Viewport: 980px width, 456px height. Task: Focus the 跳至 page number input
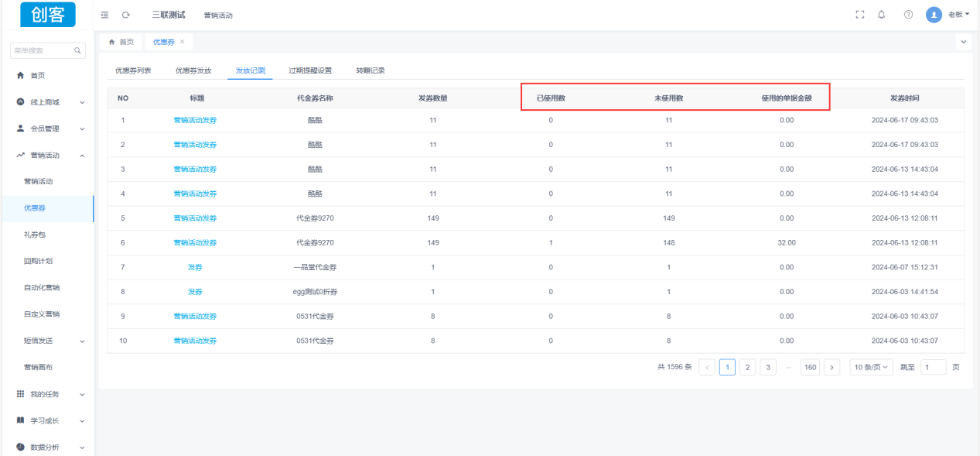coord(934,367)
